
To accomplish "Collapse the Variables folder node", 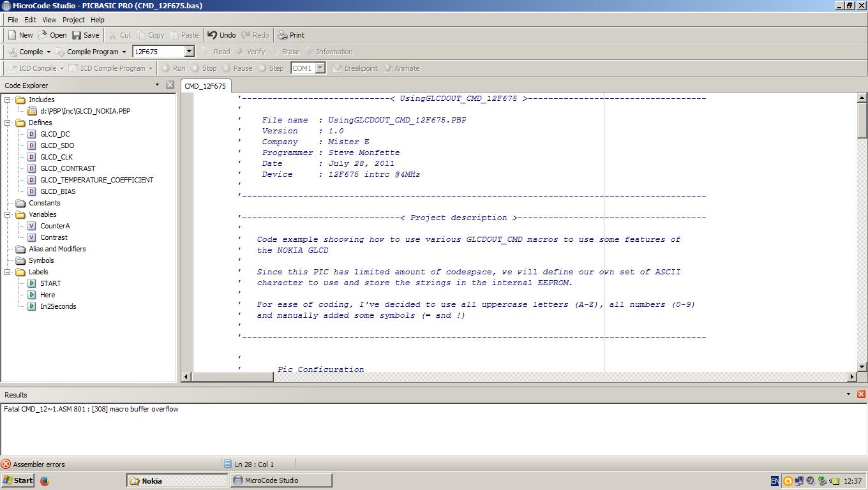I will click(x=8, y=214).
